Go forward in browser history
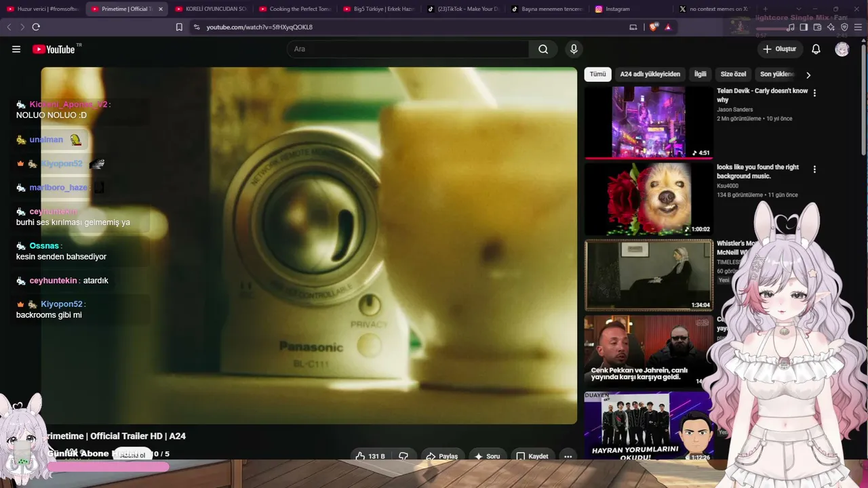 [22, 27]
